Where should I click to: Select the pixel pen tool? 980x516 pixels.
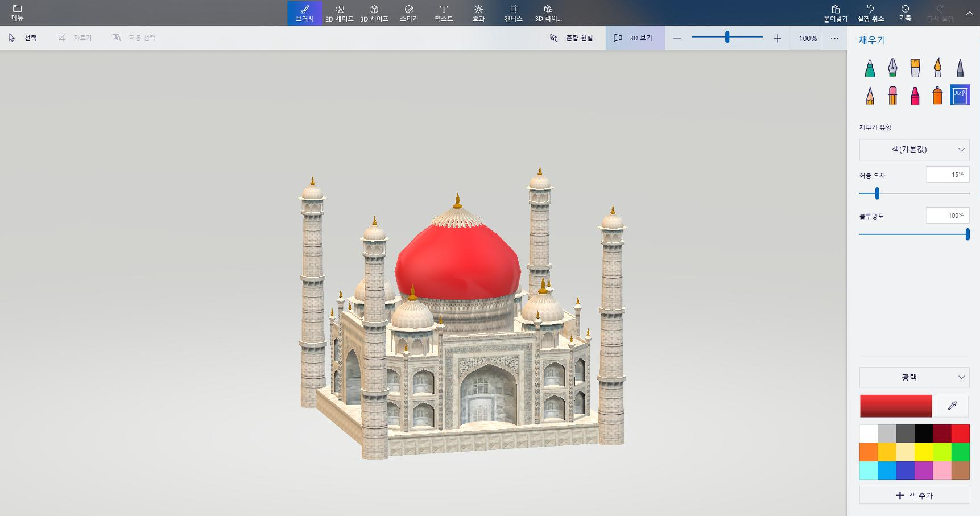point(960,68)
